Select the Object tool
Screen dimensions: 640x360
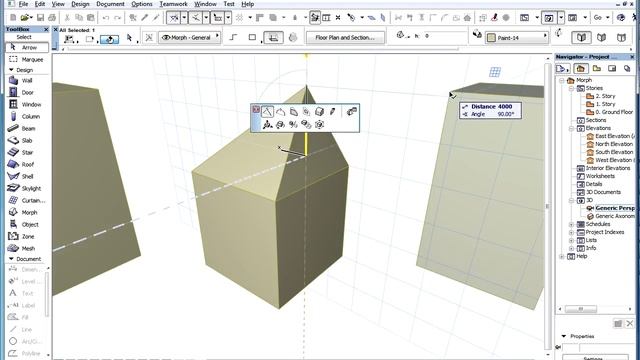click(27, 224)
